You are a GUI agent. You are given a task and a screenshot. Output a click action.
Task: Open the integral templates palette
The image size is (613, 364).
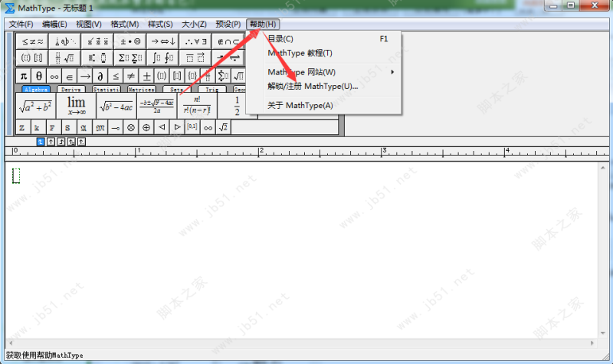163,58
